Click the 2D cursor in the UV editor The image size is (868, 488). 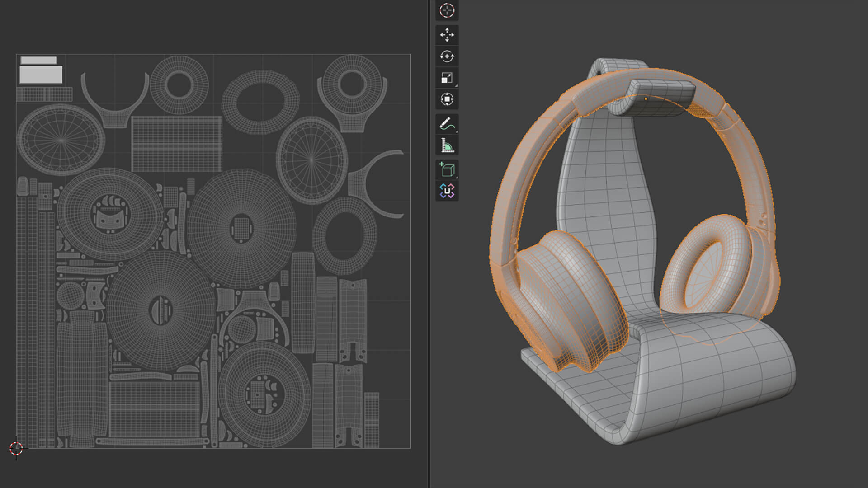[x=16, y=448]
